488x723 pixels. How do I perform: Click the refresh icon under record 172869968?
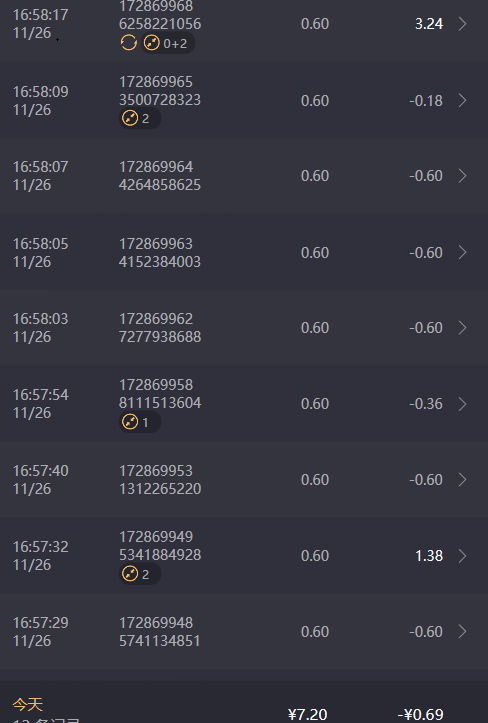(x=129, y=43)
